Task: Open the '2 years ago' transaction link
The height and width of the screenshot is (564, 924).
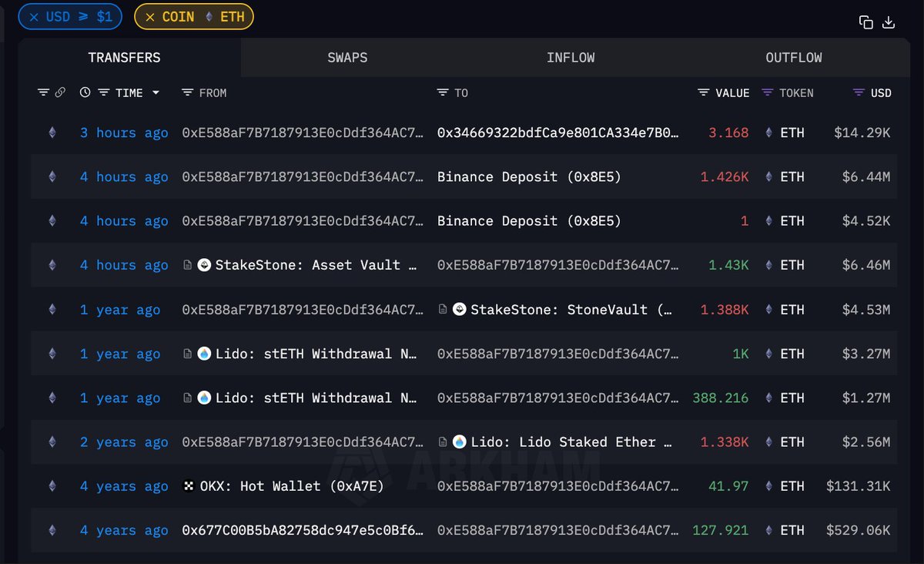Action: pos(124,442)
